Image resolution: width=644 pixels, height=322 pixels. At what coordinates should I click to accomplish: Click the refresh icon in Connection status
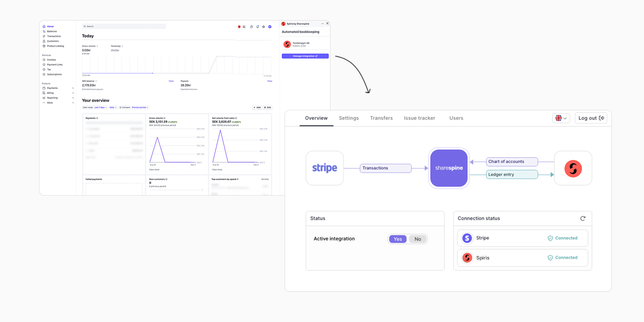582,218
